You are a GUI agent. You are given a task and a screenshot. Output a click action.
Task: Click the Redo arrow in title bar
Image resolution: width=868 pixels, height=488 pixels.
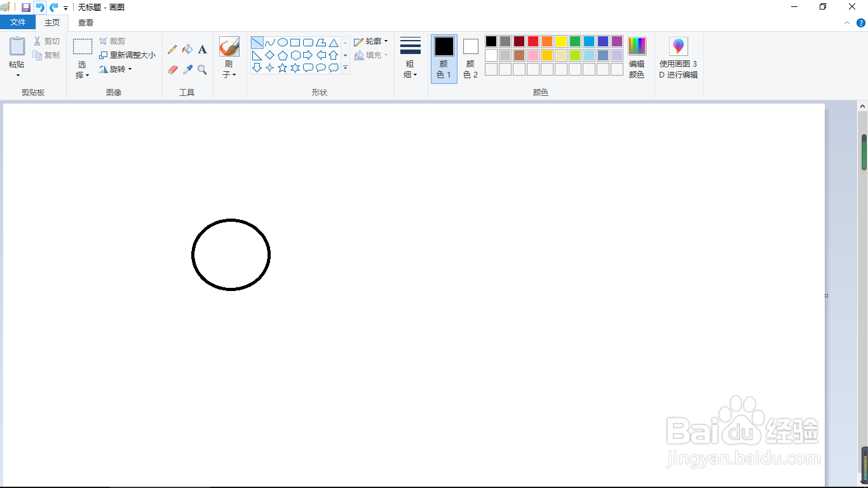coord(53,7)
